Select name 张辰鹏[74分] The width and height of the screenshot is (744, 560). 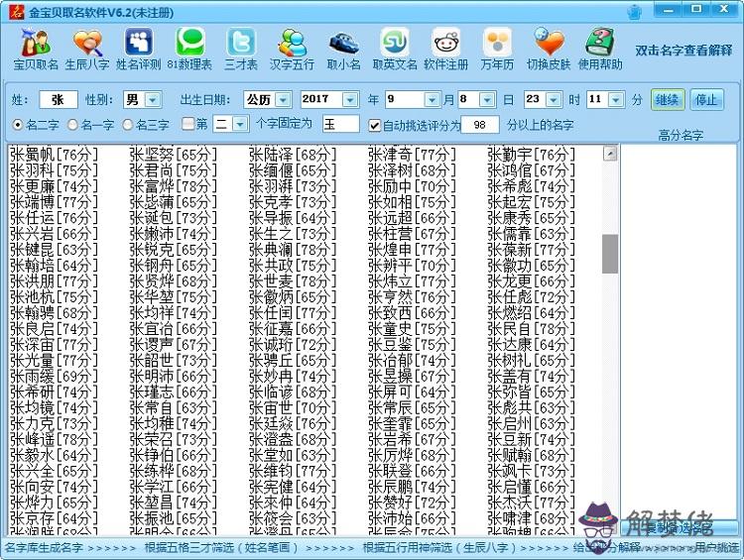(x=412, y=487)
